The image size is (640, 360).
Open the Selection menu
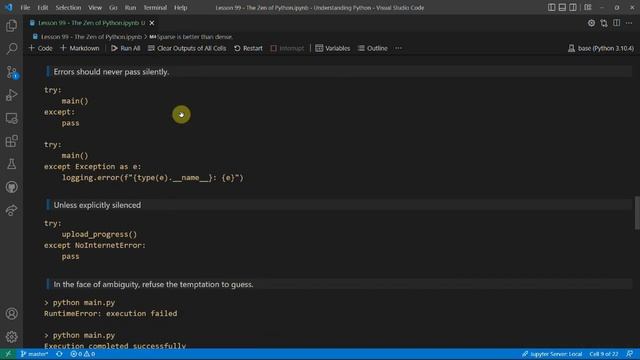[x=68, y=7]
